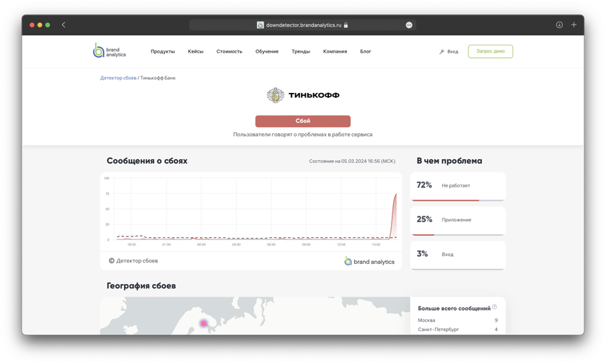This screenshot has height=364, width=606.
Task: Click the Вход login link
Action: pyautogui.click(x=452, y=51)
